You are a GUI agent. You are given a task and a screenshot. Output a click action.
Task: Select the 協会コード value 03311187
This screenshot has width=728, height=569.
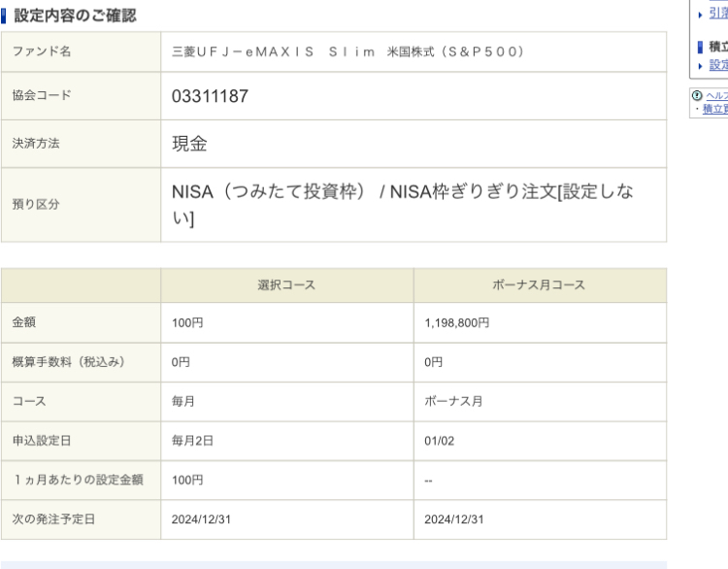[210, 96]
